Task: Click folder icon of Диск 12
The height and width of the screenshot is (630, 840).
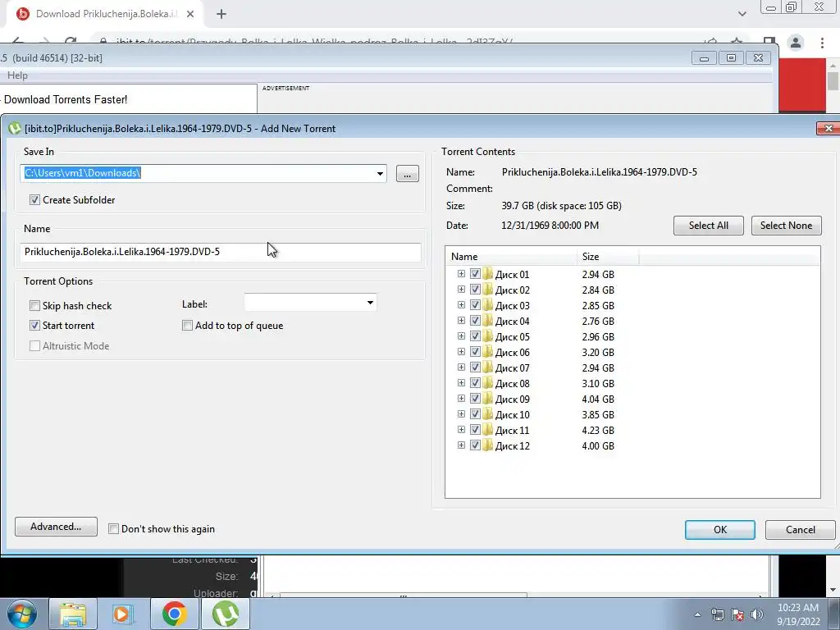Action: tap(487, 445)
